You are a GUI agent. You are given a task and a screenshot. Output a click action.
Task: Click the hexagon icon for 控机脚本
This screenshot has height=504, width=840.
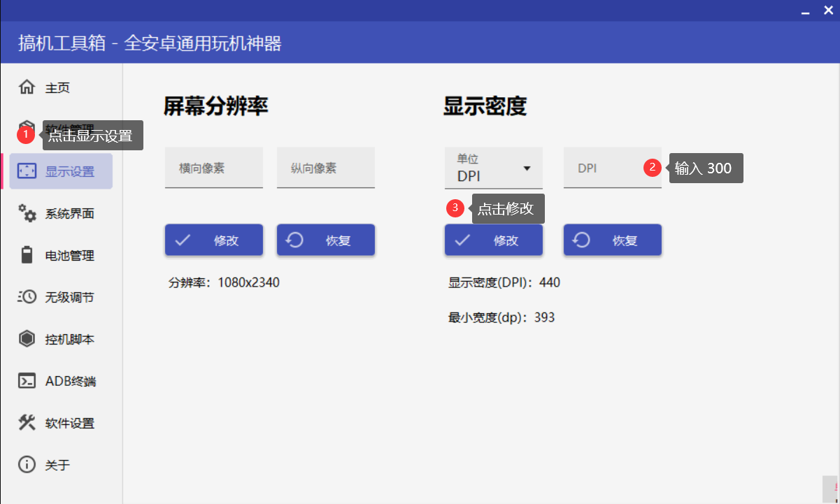point(27,339)
